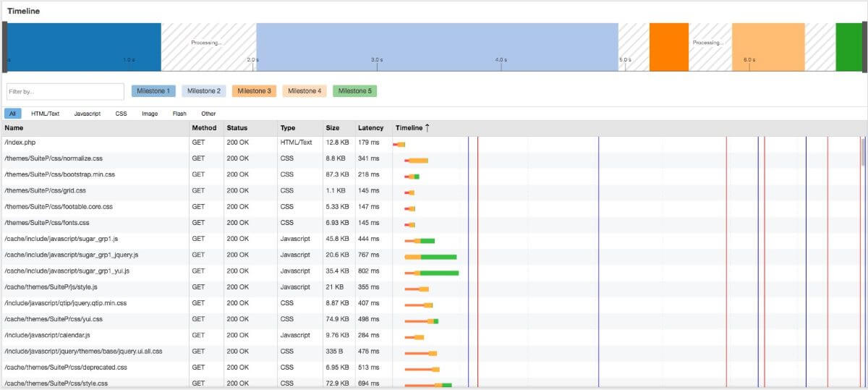Viewport: 868px width, 390px height.
Task: Click the Timeline column sort arrow
Action: click(x=427, y=128)
